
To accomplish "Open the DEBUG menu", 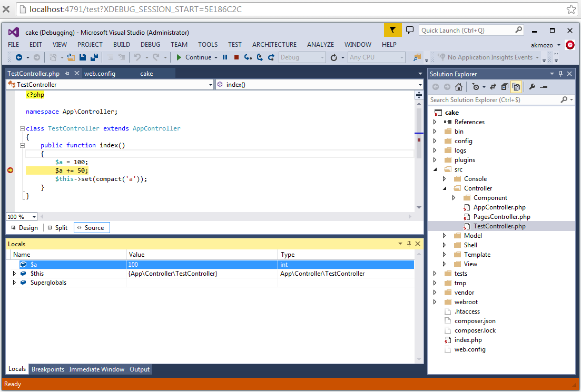I will point(150,45).
